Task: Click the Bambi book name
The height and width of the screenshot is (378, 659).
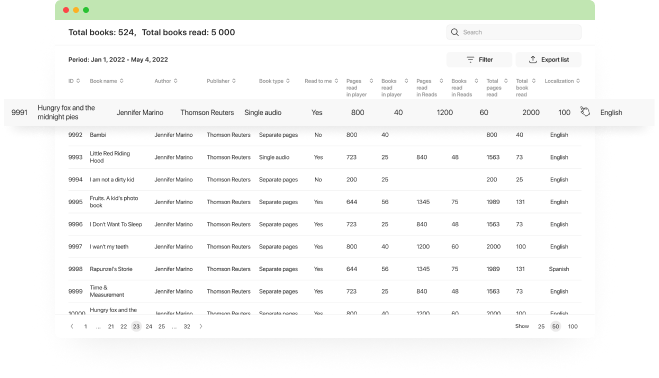Action: (x=98, y=135)
